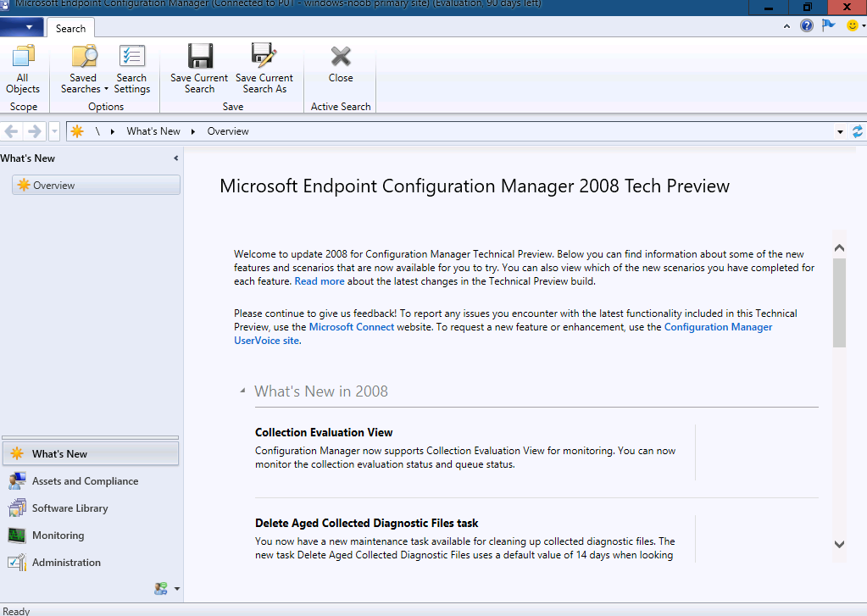
Task: Click the content scrollbar up arrow
Action: pos(839,247)
